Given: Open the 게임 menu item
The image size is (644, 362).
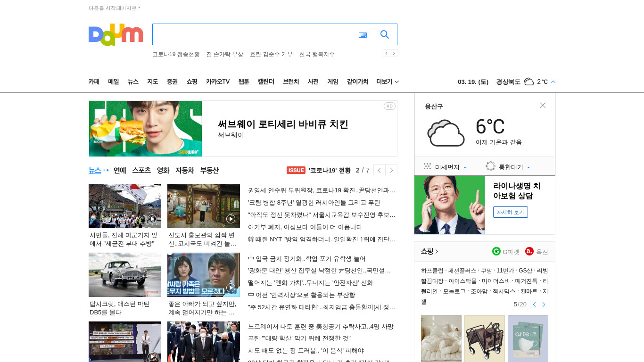Looking at the screenshot, I should (333, 82).
